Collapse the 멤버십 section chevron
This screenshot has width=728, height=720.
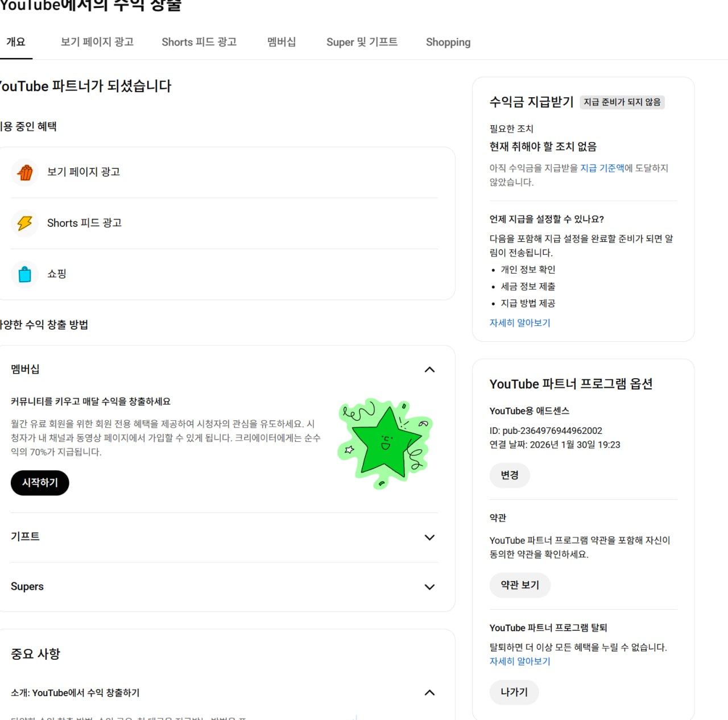tap(429, 370)
